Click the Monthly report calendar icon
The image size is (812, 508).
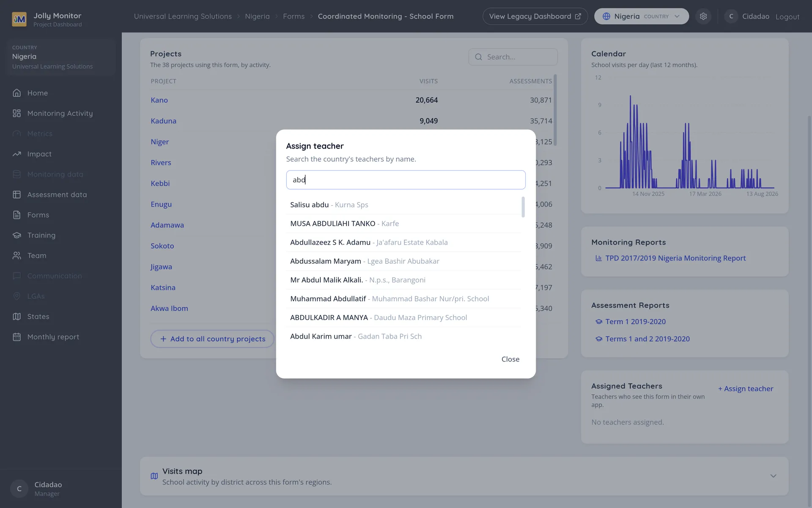point(17,337)
